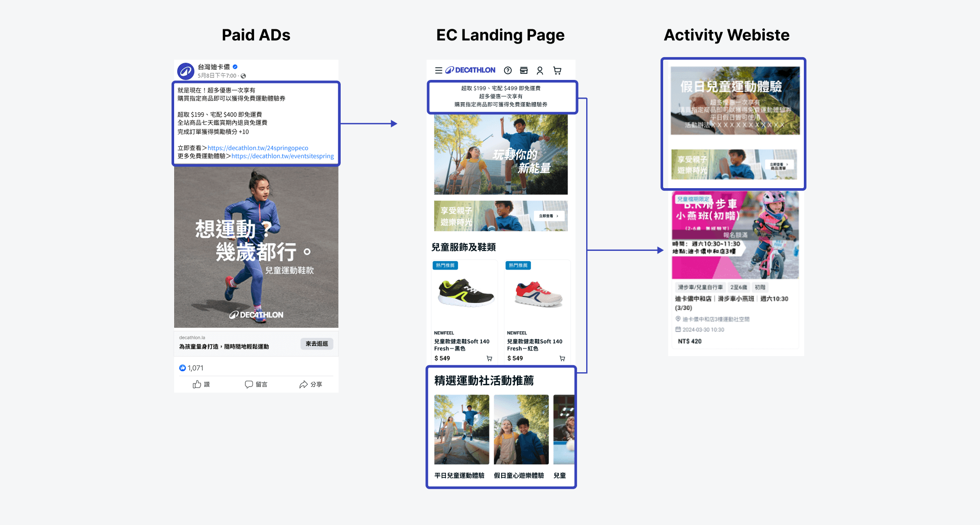Click the 兒童款健走鞋Soft 140 Fresh－黑色 product name
The width and height of the screenshot is (980, 525).
462,345
